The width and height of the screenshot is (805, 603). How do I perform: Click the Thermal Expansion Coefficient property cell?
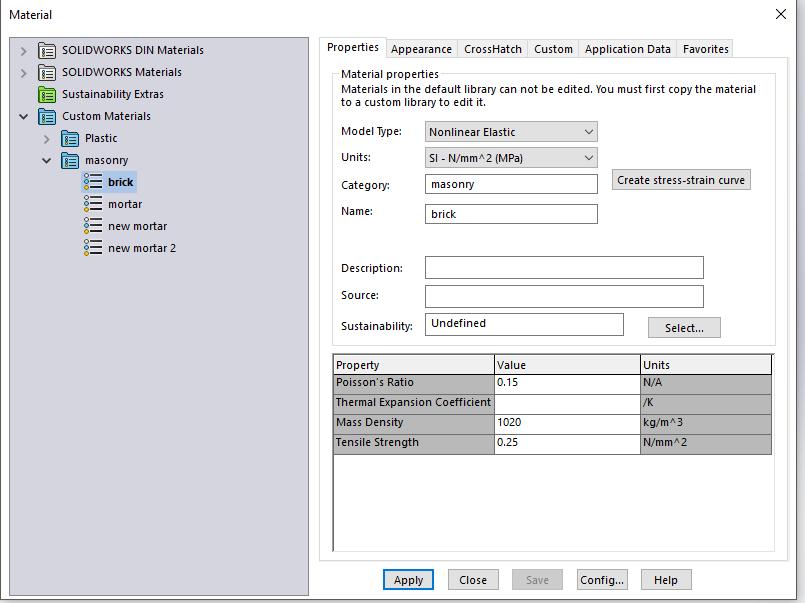pyautogui.click(x=414, y=403)
